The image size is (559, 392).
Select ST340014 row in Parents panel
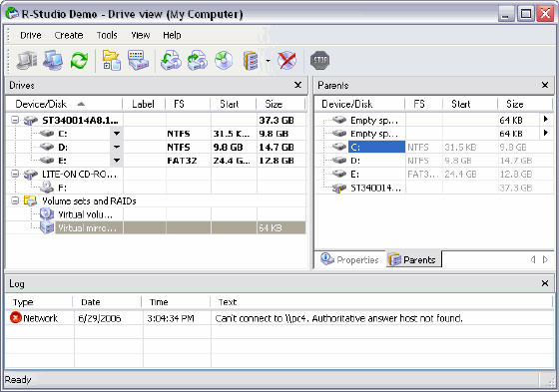[375, 188]
